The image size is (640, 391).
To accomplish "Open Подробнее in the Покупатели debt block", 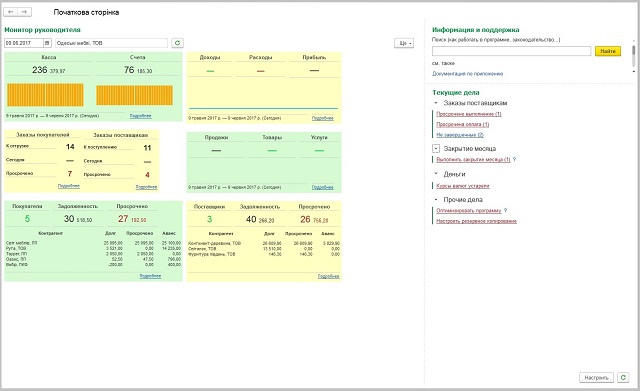I will pyautogui.click(x=150, y=276).
